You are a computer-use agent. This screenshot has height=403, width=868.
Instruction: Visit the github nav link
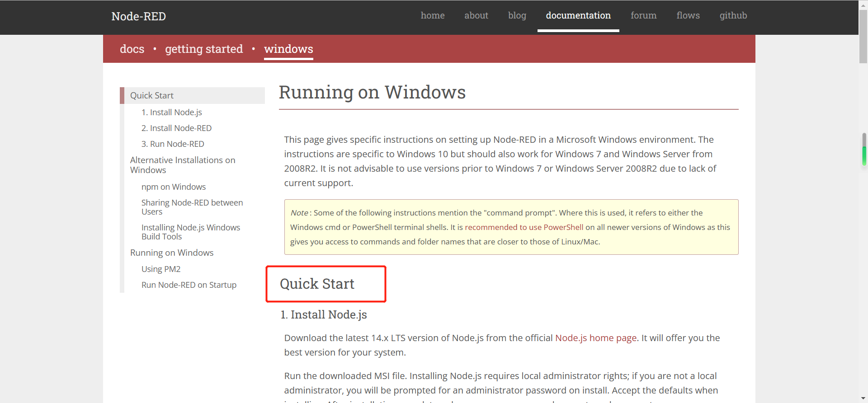[x=733, y=15]
